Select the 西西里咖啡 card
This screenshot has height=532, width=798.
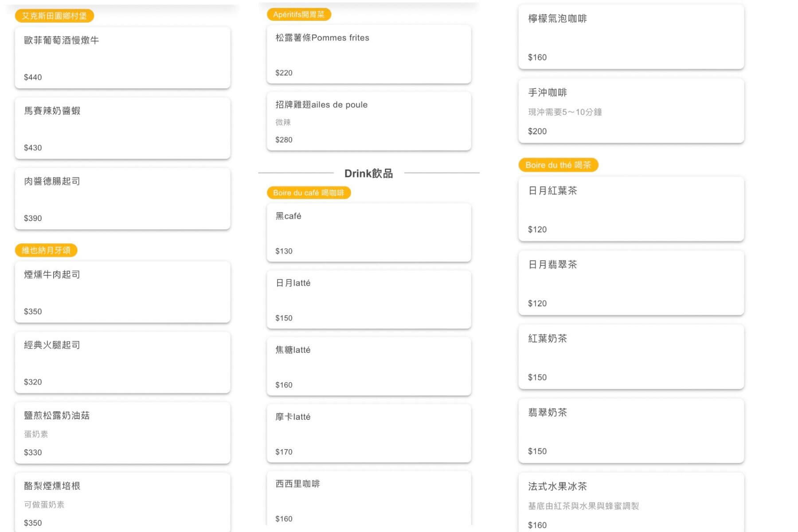pyautogui.click(x=369, y=498)
